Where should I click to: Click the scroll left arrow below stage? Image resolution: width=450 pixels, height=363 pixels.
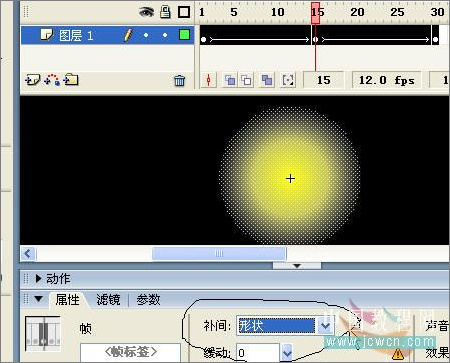pos(28,254)
